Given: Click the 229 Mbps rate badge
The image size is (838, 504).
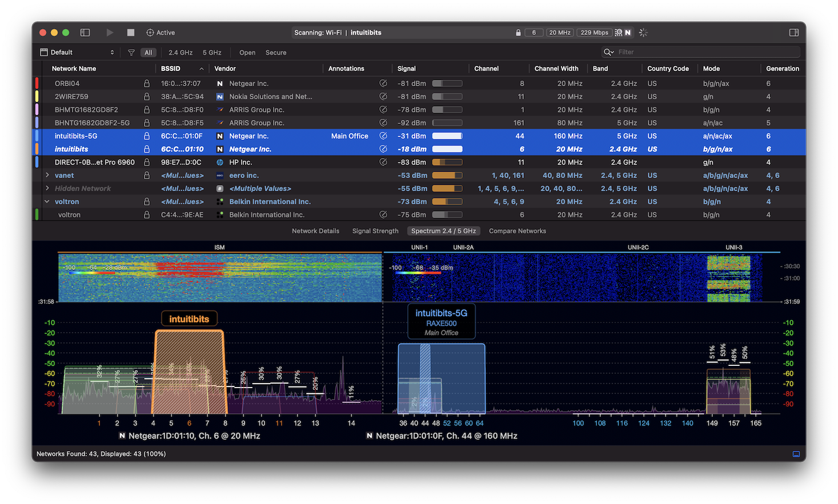Looking at the screenshot, I should pyautogui.click(x=594, y=33).
